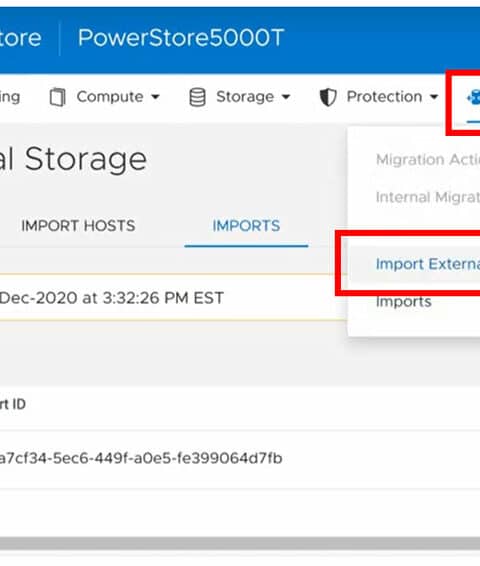Expand the Compute dropdown arrow

[155, 97]
